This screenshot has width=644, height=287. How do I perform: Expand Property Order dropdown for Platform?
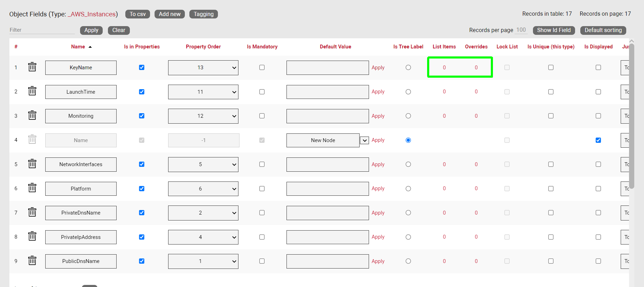(203, 189)
